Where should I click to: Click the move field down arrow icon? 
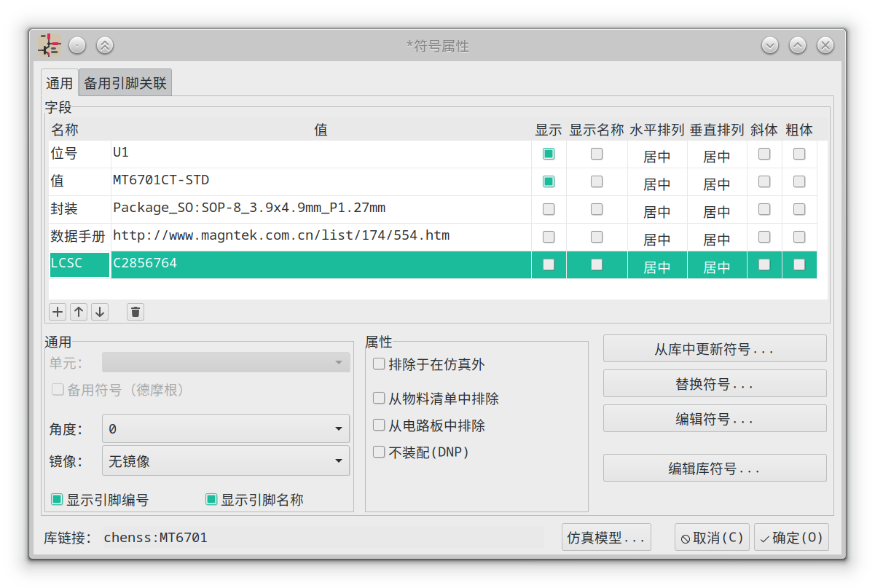pyautogui.click(x=99, y=311)
